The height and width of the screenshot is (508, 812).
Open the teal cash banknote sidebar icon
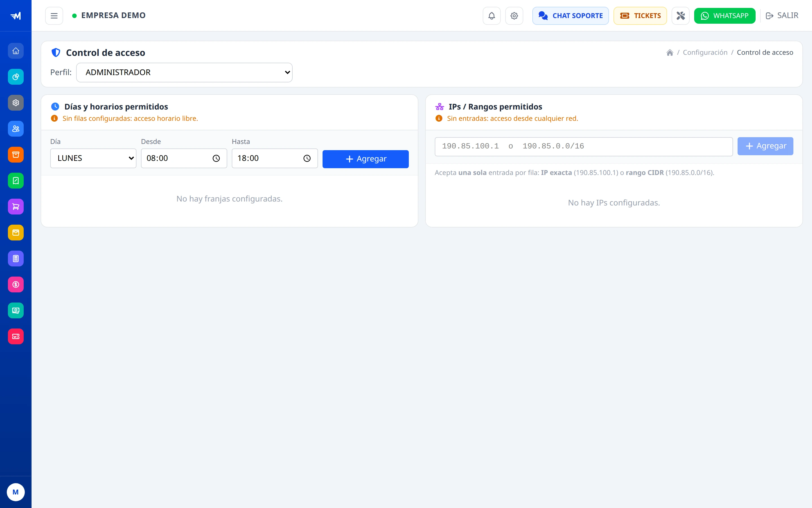(16, 310)
